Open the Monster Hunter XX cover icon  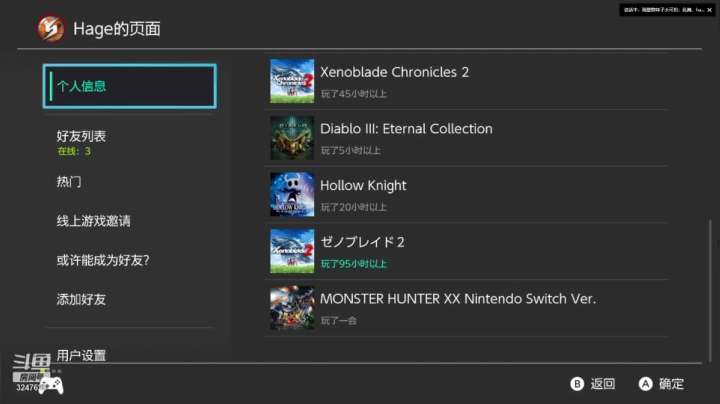(292, 308)
